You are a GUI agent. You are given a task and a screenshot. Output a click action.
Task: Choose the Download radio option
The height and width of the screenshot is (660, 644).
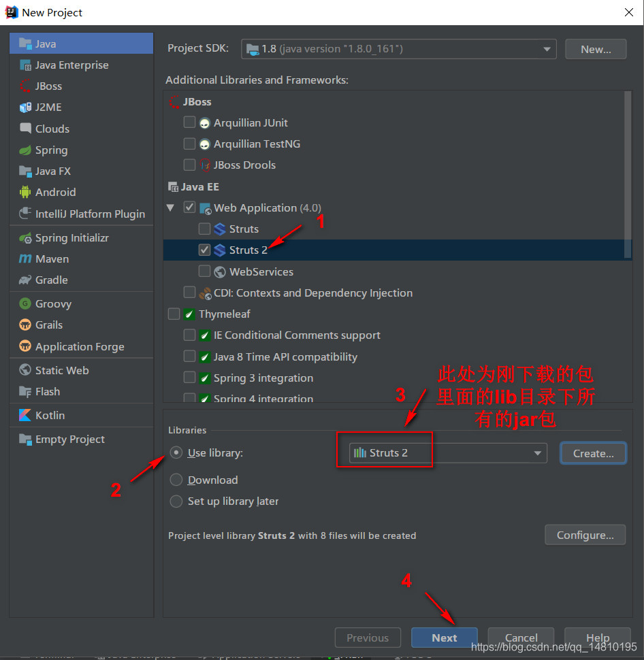tap(176, 480)
